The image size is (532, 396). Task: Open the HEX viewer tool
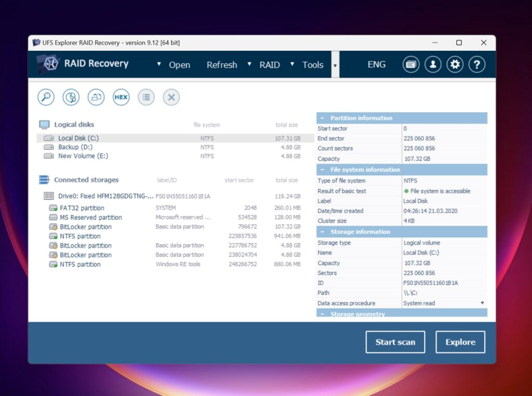click(121, 97)
